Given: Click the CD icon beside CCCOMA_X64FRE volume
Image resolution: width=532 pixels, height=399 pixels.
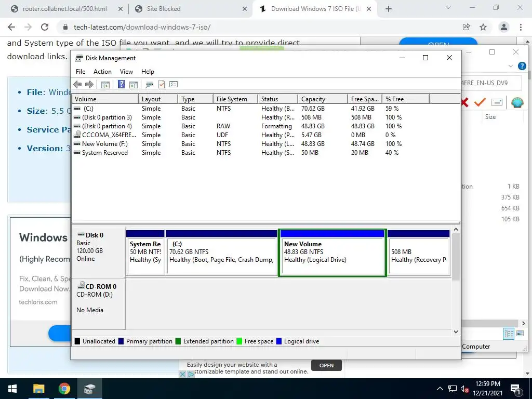Looking at the screenshot, I should point(78,135).
